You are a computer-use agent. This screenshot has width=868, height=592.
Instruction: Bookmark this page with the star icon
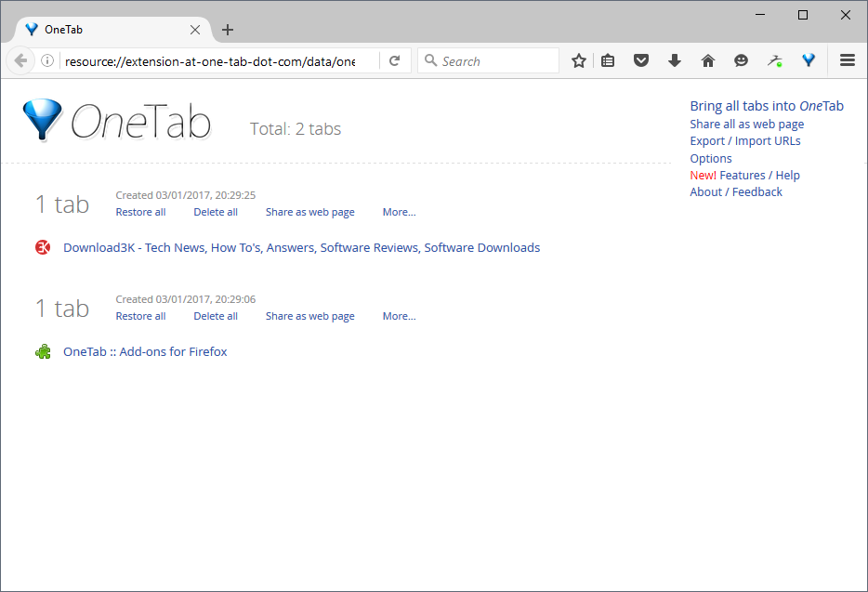tap(578, 60)
